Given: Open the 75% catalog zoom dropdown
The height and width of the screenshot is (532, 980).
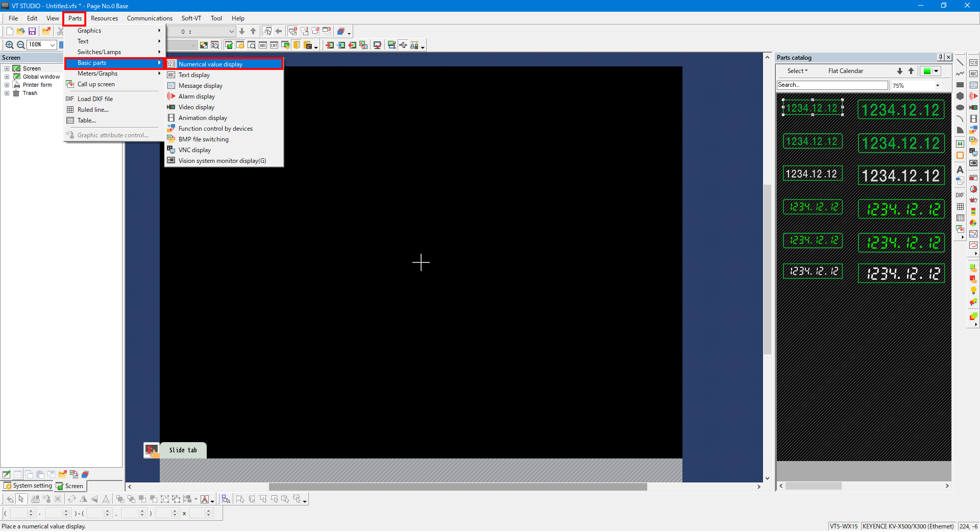Looking at the screenshot, I should 937,85.
